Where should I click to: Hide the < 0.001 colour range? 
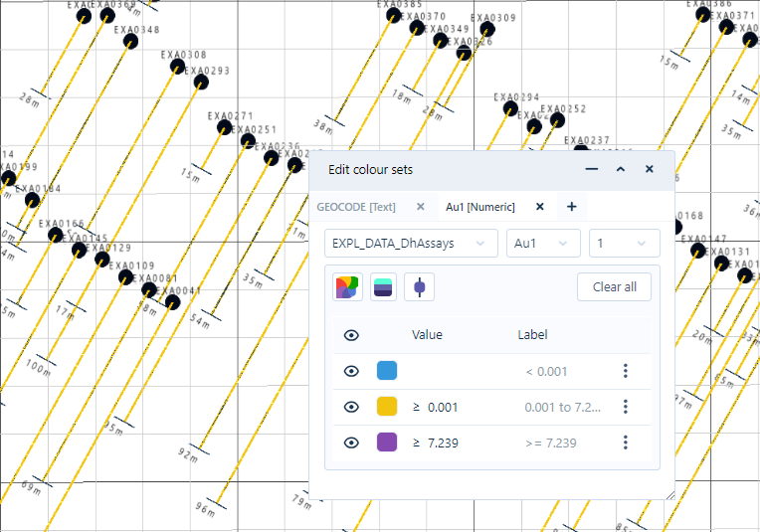351,371
